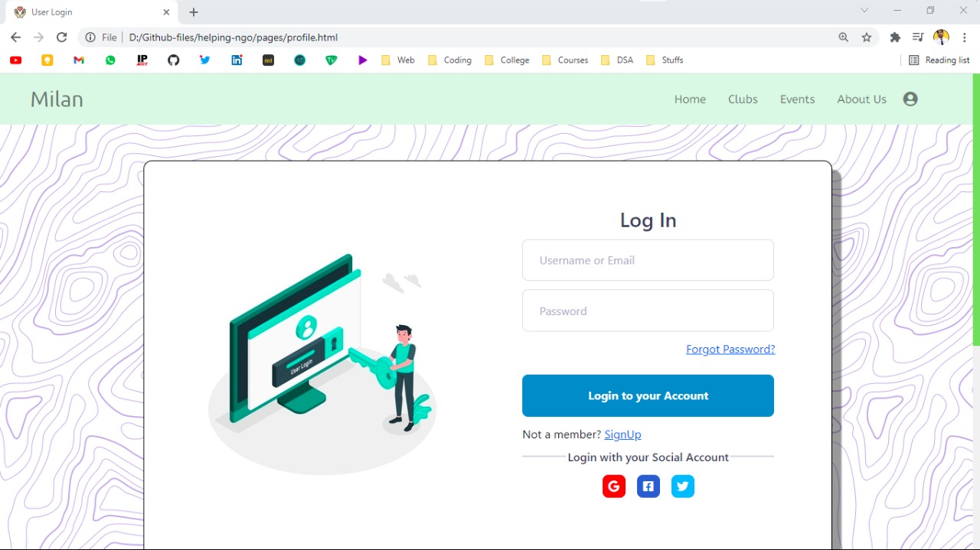Image resolution: width=980 pixels, height=550 pixels.
Task: Sign in with the Google icon
Action: pyautogui.click(x=614, y=487)
